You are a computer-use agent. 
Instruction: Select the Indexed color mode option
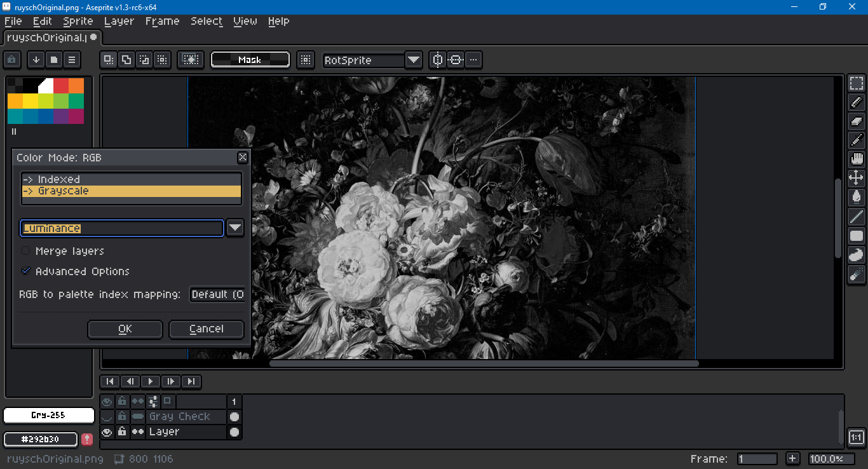tap(132, 179)
